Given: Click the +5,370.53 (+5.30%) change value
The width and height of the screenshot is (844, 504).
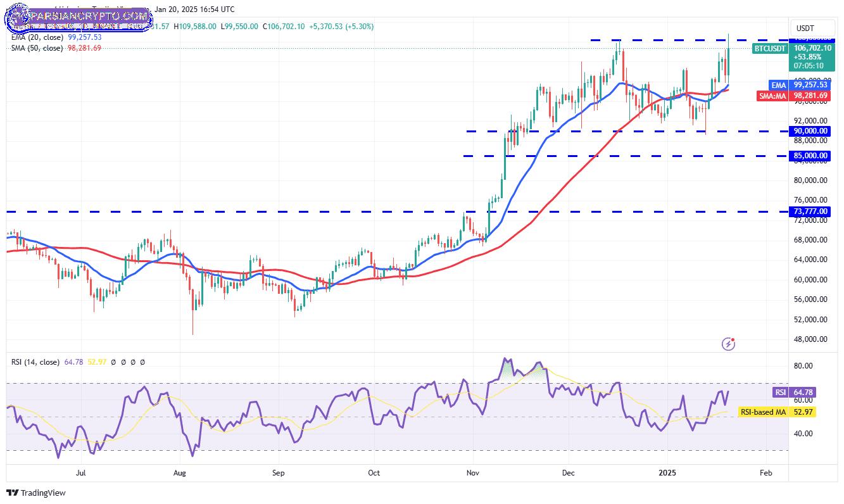Looking at the screenshot, I should pos(340,27).
